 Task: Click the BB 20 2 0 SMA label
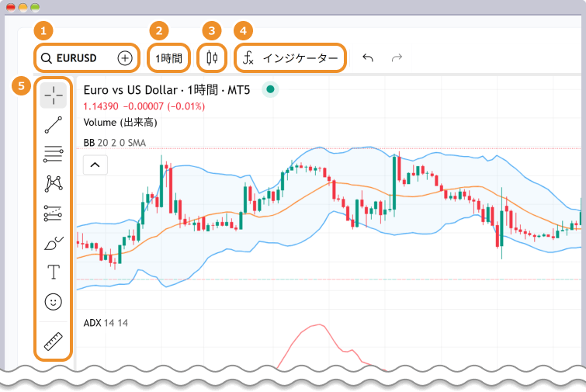click(x=114, y=143)
